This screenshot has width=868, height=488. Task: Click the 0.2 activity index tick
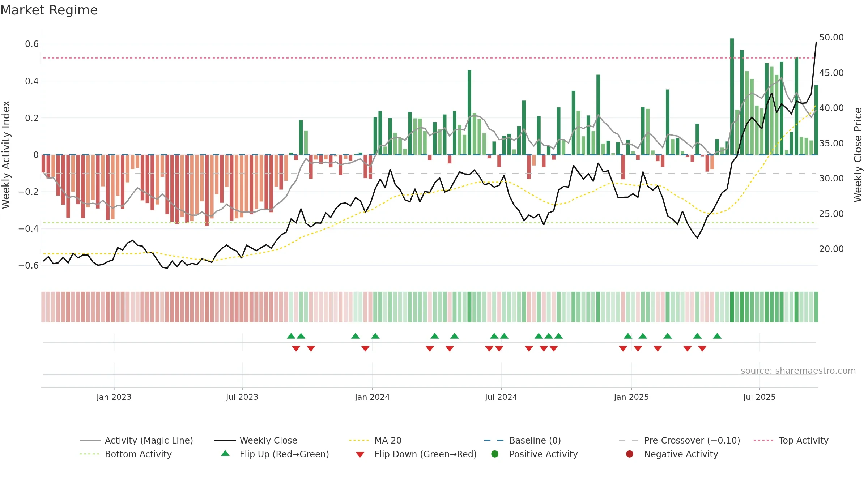[x=32, y=118]
